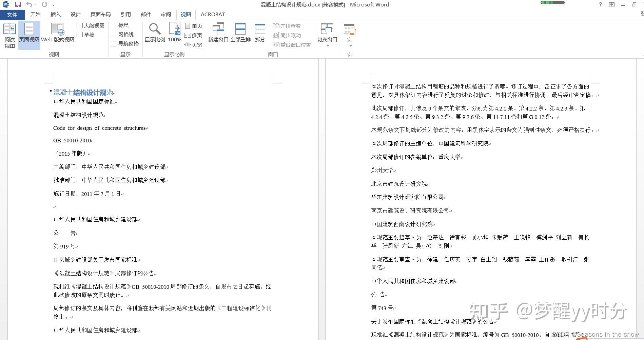Viewport: 644px width, 340px height.
Task: Switch to the 邮件 (Mailings) tab
Action: (x=145, y=15)
